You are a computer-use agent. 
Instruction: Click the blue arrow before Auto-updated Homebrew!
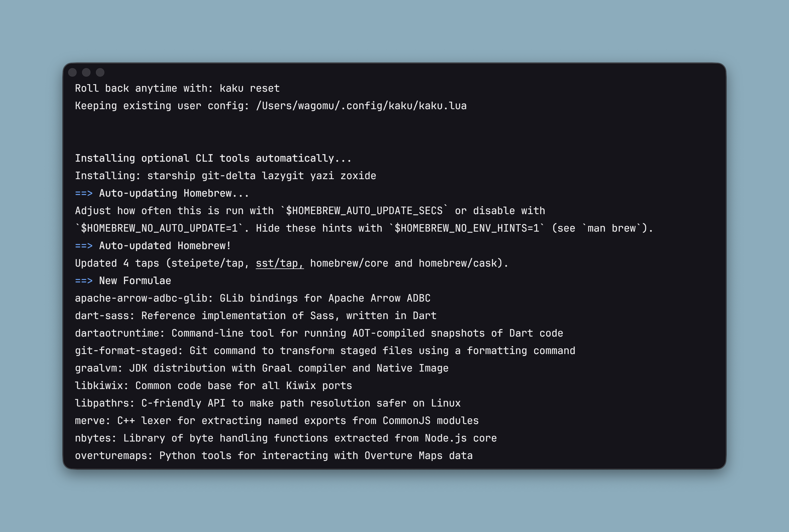[x=84, y=245]
